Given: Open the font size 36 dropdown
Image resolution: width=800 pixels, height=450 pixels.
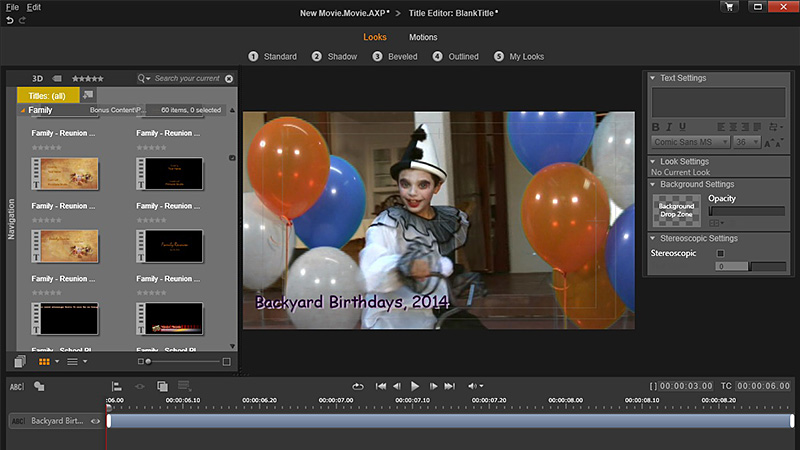Looking at the screenshot, I should click(x=746, y=143).
